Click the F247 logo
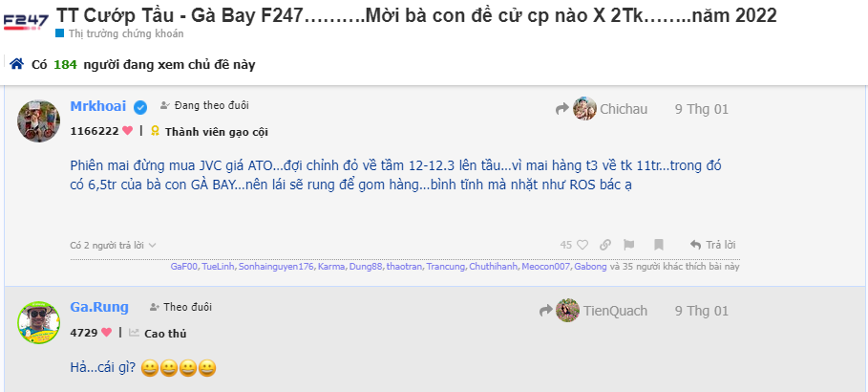 (x=26, y=22)
